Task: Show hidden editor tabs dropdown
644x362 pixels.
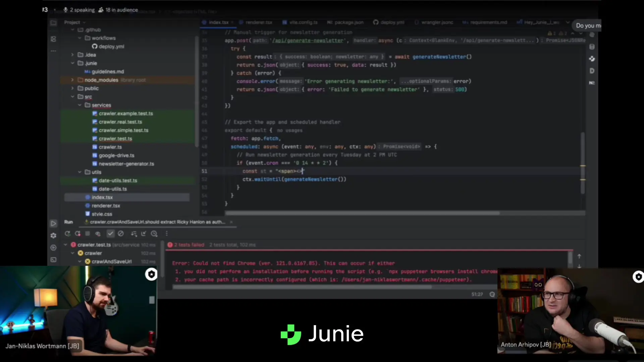Action: coord(568,22)
